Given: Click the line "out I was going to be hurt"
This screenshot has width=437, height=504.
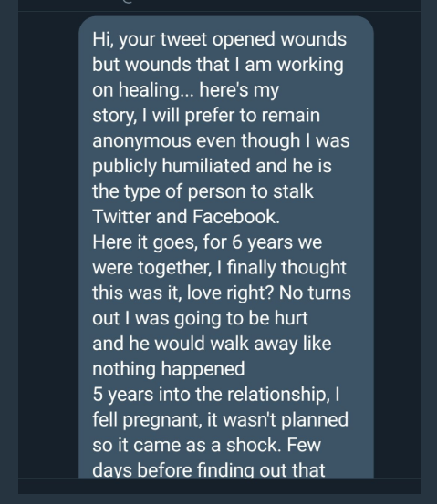Looking at the screenshot, I should tap(200, 318).
